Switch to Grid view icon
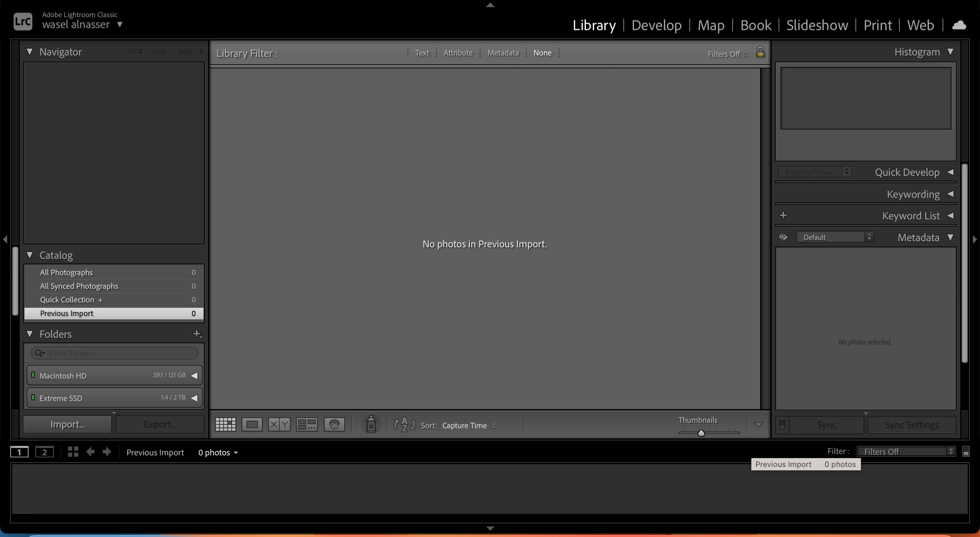The width and height of the screenshot is (980, 537). [x=225, y=424]
